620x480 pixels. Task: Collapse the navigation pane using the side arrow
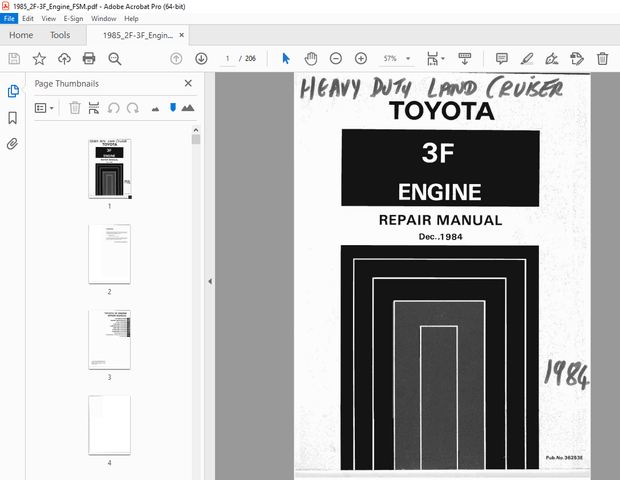point(209,282)
